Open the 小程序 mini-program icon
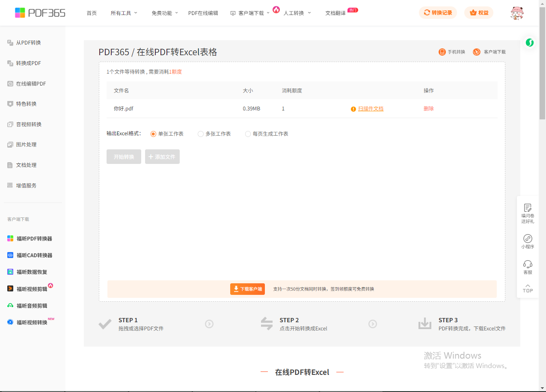 pyautogui.click(x=528, y=238)
